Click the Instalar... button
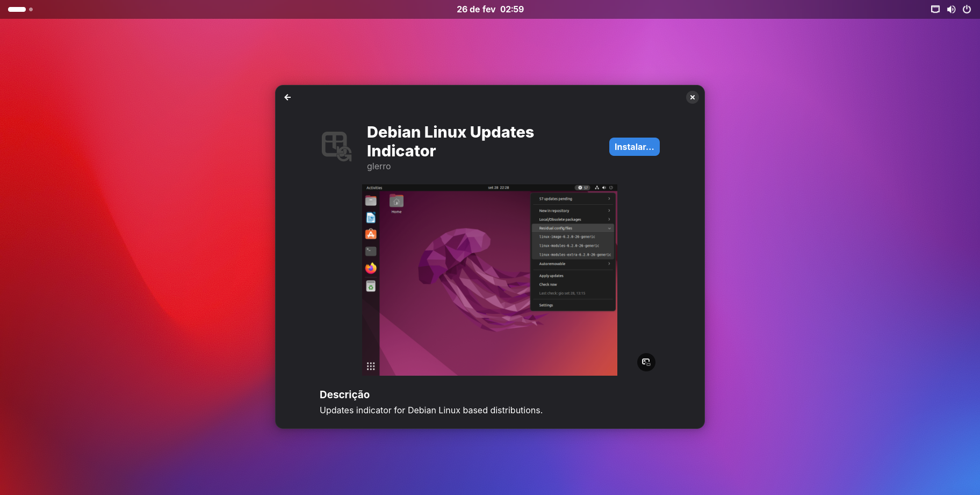This screenshot has width=980, height=495. (634, 147)
